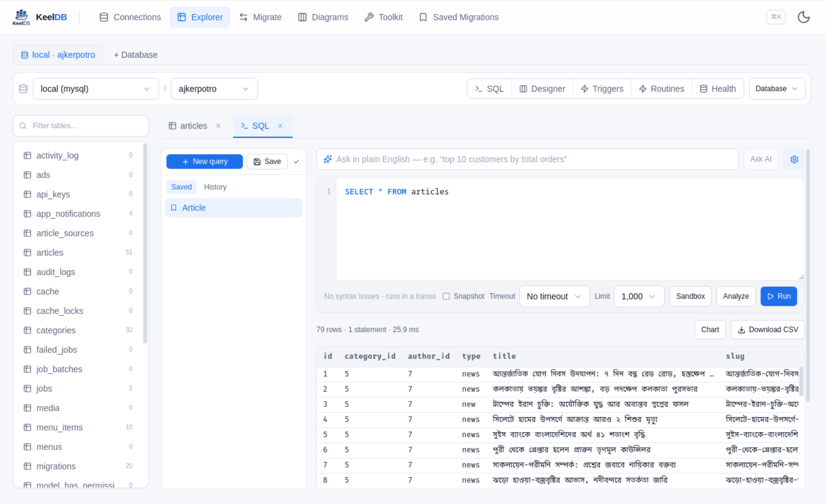Click the table icon next to jobs
This screenshot has height=504, width=826.
pyautogui.click(x=27, y=388)
